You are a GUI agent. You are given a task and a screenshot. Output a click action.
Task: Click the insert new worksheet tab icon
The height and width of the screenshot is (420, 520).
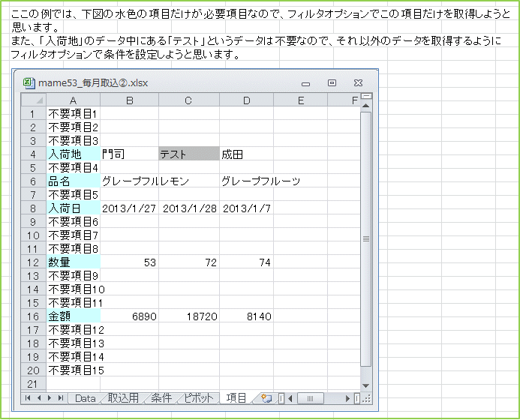pyautogui.click(x=266, y=397)
